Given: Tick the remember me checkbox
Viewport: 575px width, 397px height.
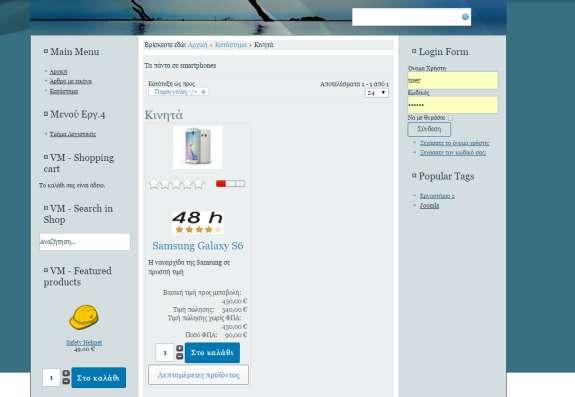Looking at the screenshot, I should [x=450, y=118].
